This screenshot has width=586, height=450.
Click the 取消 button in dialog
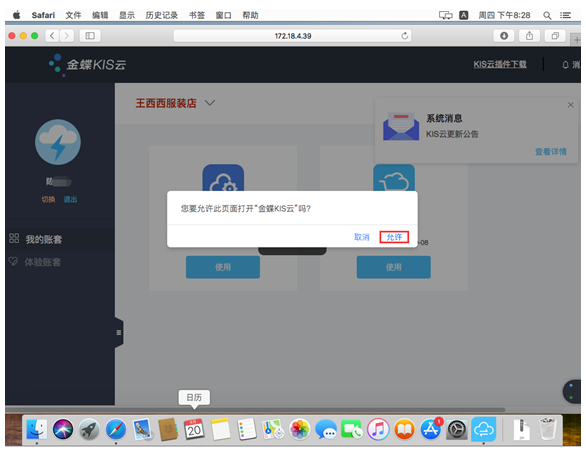coord(361,237)
